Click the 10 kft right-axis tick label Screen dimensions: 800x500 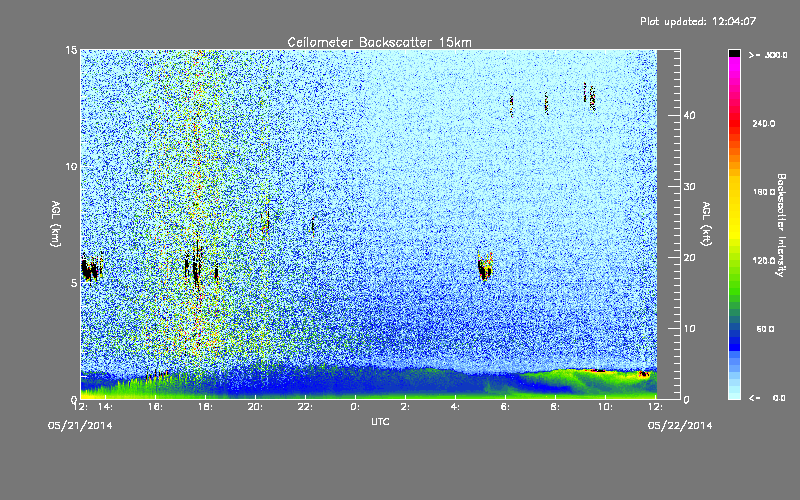click(x=689, y=329)
